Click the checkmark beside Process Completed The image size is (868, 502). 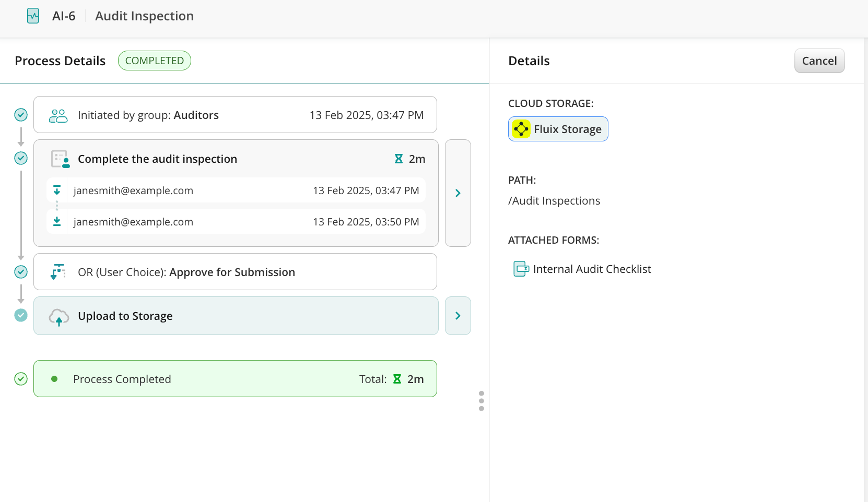coord(21,379)
